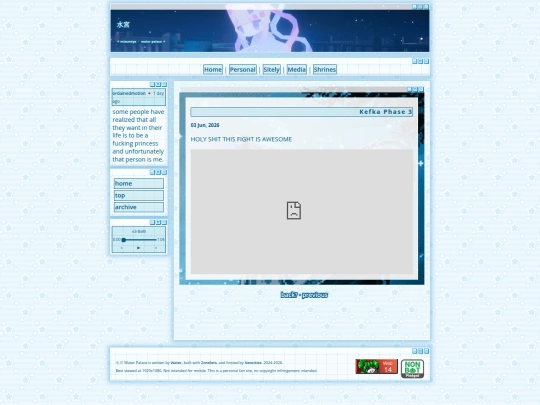
Task: Click the sidebar 'archive' button
Action: tap(139, 207)
